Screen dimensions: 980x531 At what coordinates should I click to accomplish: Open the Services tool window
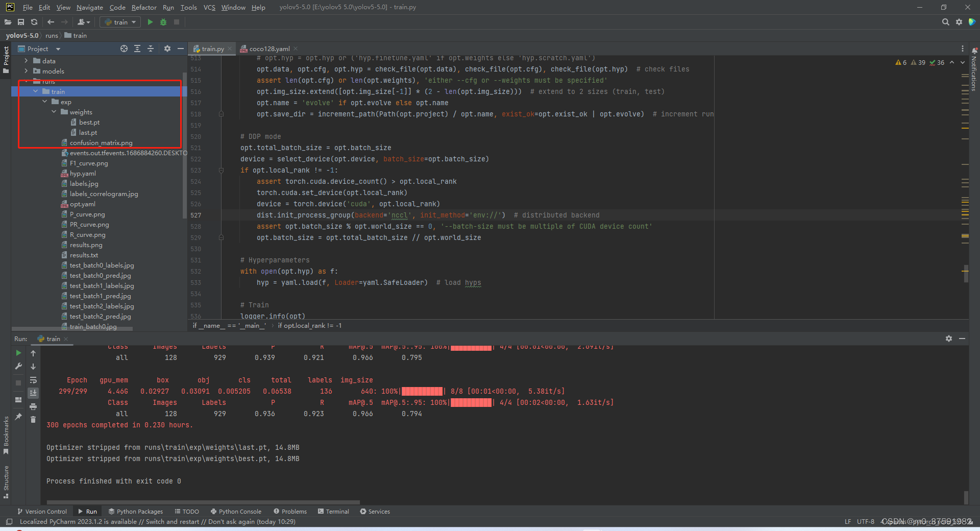coord(375,511)
